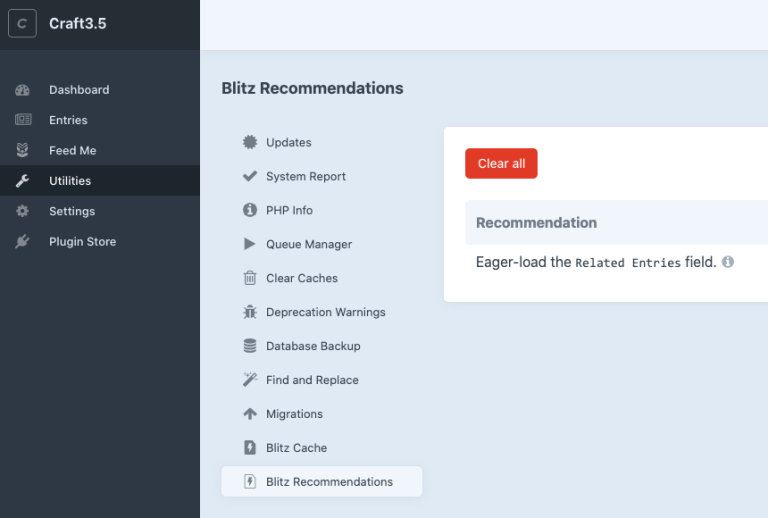
Task: Click the red Clear all button
Action: 501,164
